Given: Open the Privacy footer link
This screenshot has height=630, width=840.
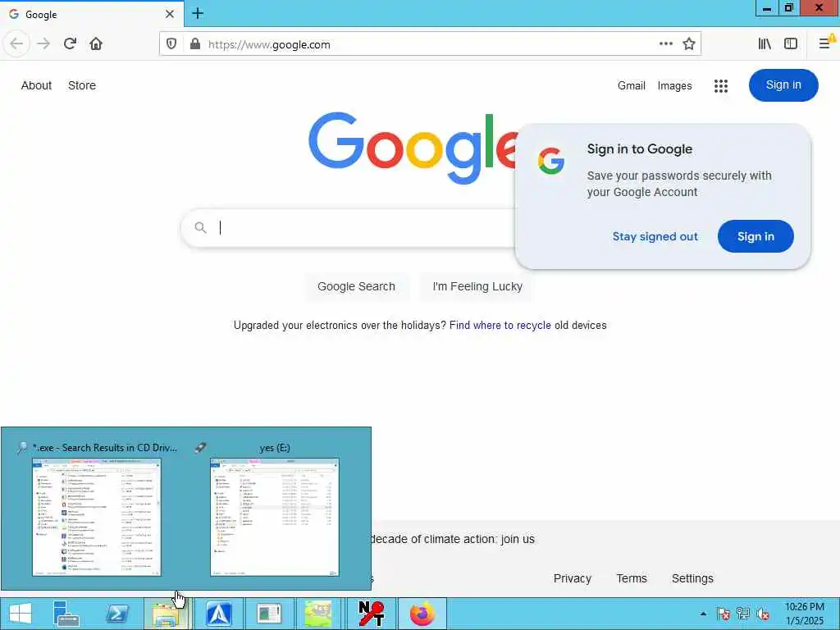Looking at the screenshot, I should [x=572, y=578].
